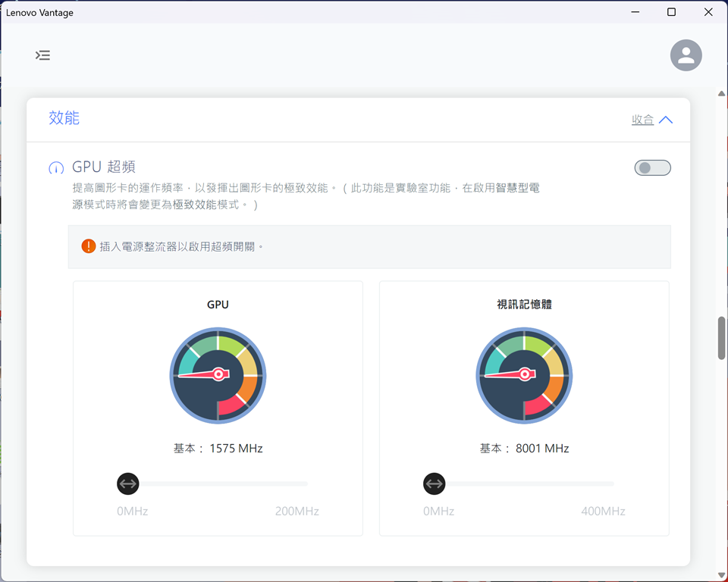The image size is (728, 582).
Task: Click the vertical scrollbar thumb
Action: coord(721,338)
